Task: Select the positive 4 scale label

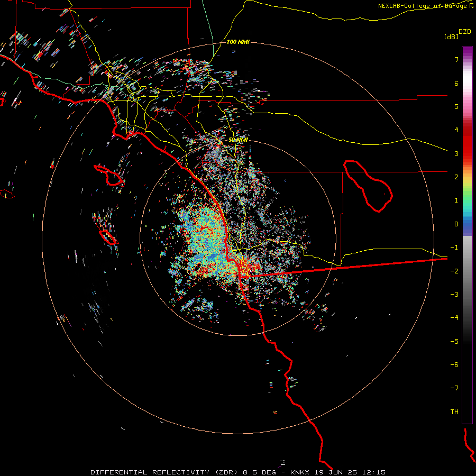Action: [x=456, y=130]
